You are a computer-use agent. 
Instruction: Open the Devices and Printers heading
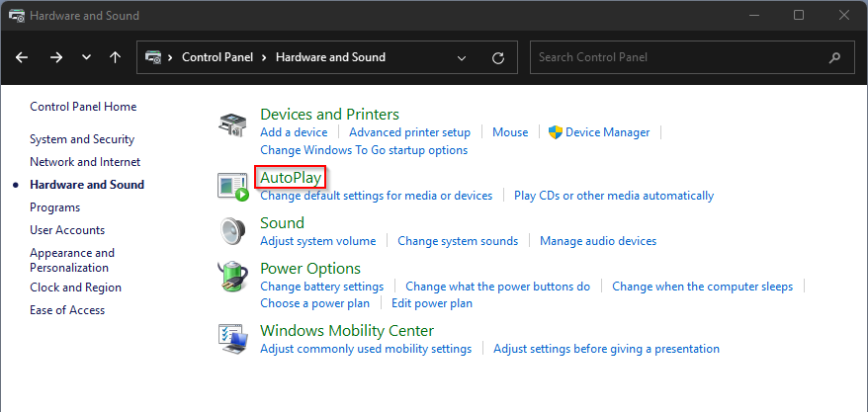point(329,115)
